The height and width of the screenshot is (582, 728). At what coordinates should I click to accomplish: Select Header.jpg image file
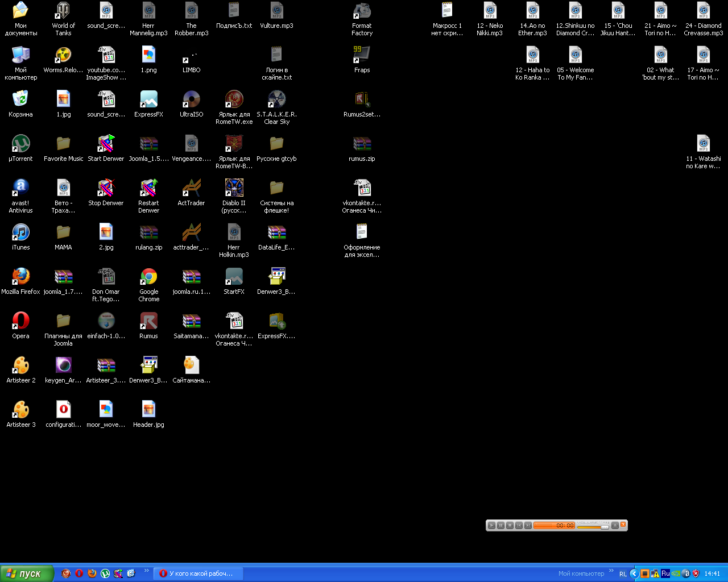coord(148,414)
